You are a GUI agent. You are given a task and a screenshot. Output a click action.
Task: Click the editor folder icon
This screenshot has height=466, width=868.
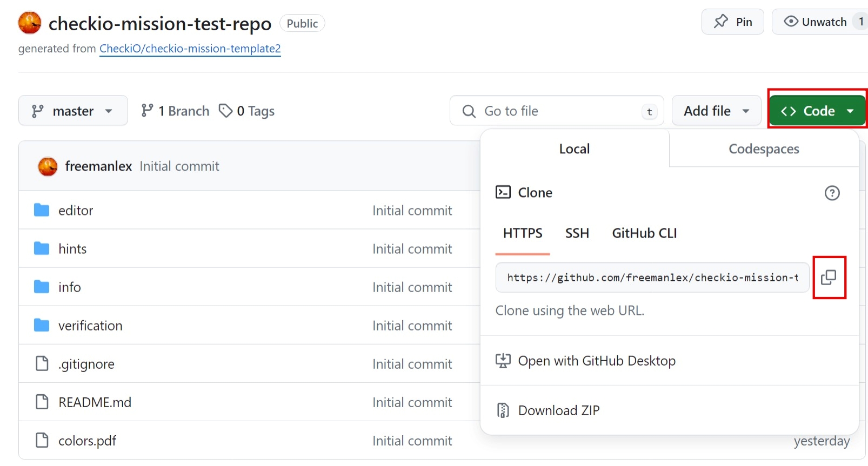point(42,210)
